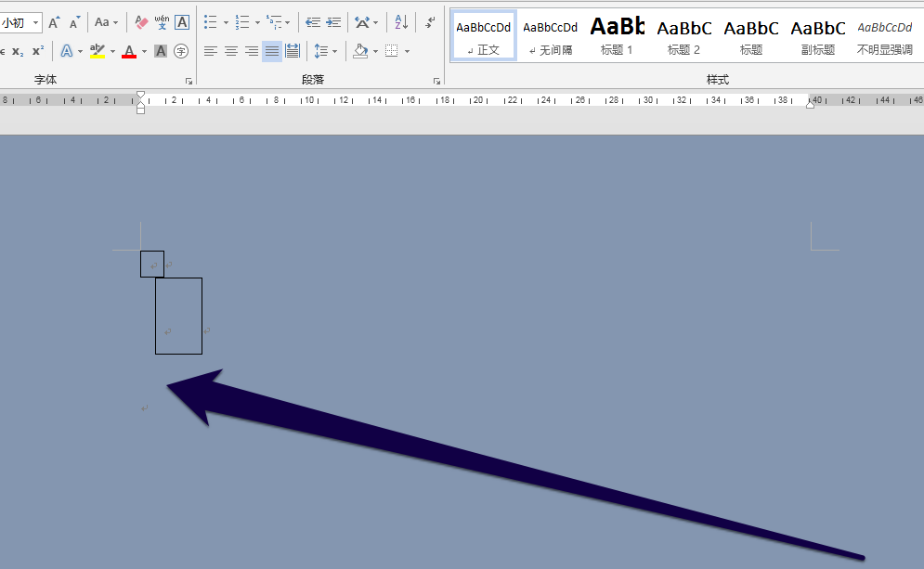Viewport: 924px width, 569px height.
Task: Open Enclosed Characters (circled 字) tool
Action: click(181, 51)
